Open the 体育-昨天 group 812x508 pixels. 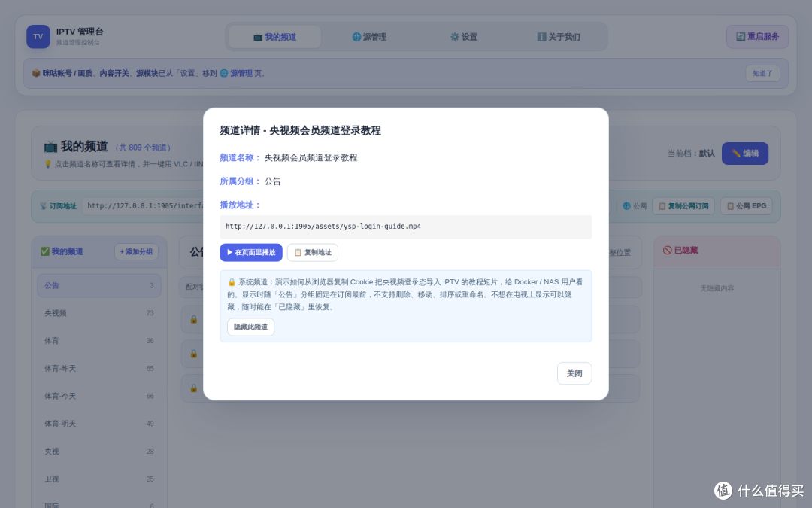tap(99, 369)
